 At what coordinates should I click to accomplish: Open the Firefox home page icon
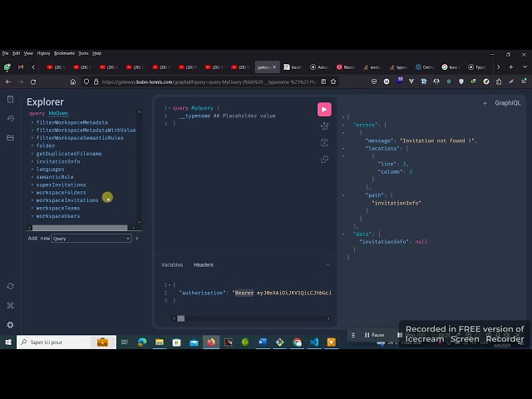(73, 81)
